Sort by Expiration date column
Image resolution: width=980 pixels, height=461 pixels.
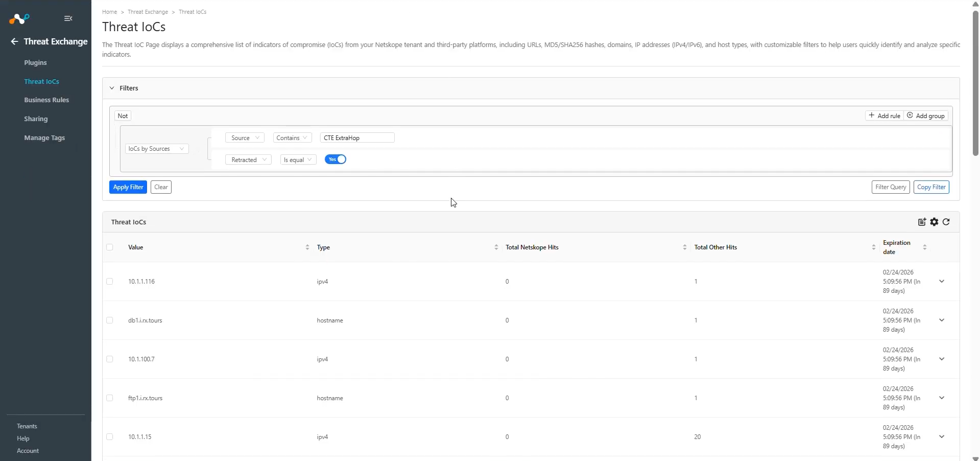[925, 247]
